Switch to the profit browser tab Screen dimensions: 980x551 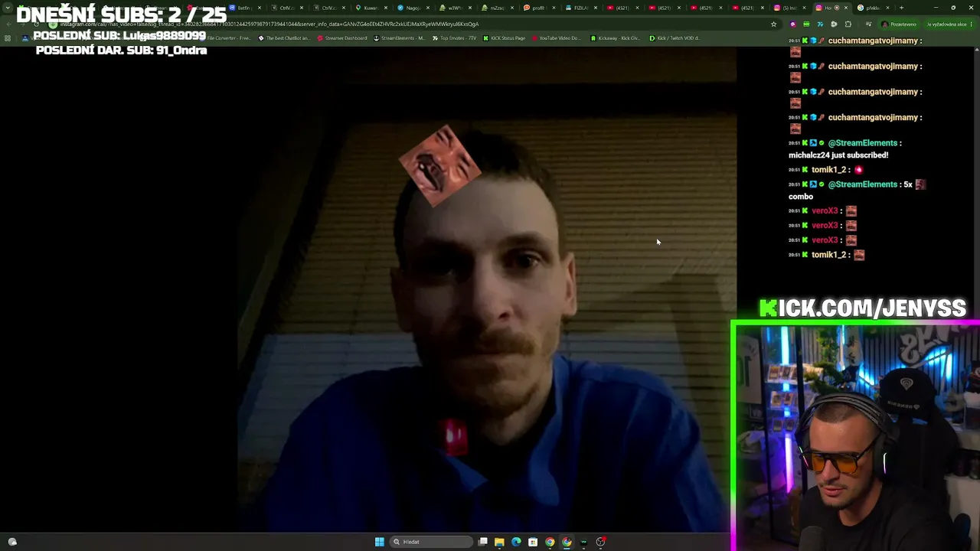click(x=539, y=8)
